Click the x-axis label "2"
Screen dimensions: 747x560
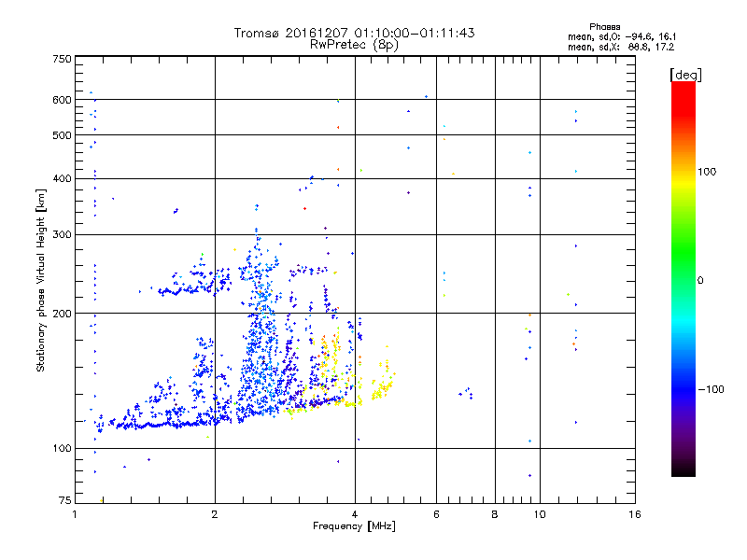[215, 514]
